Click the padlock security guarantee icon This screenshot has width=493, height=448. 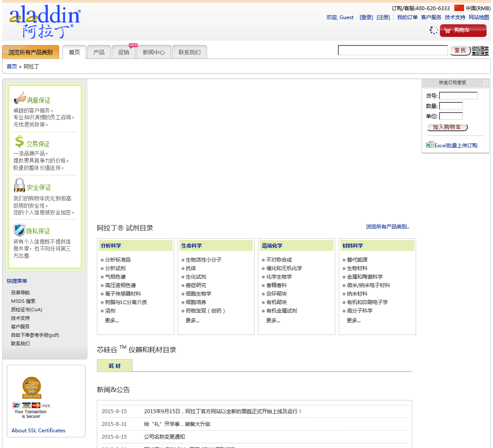tap(20, 185)
